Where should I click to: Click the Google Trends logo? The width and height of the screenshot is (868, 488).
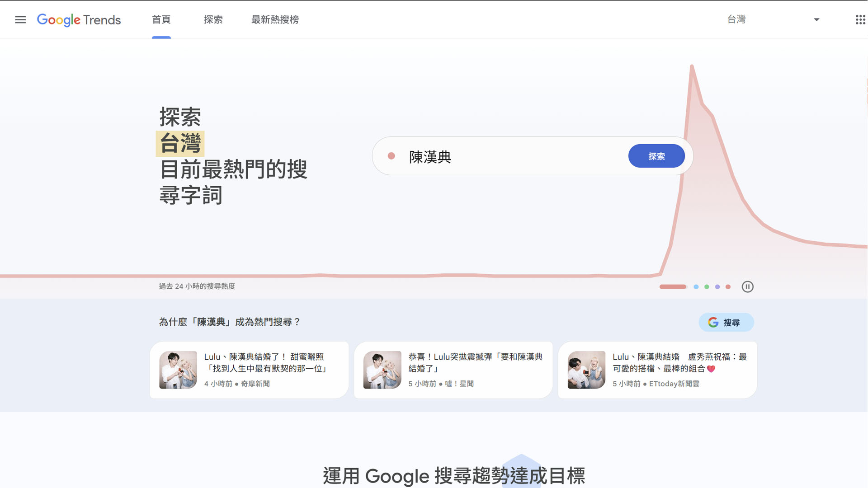click(x=79, y=20)
